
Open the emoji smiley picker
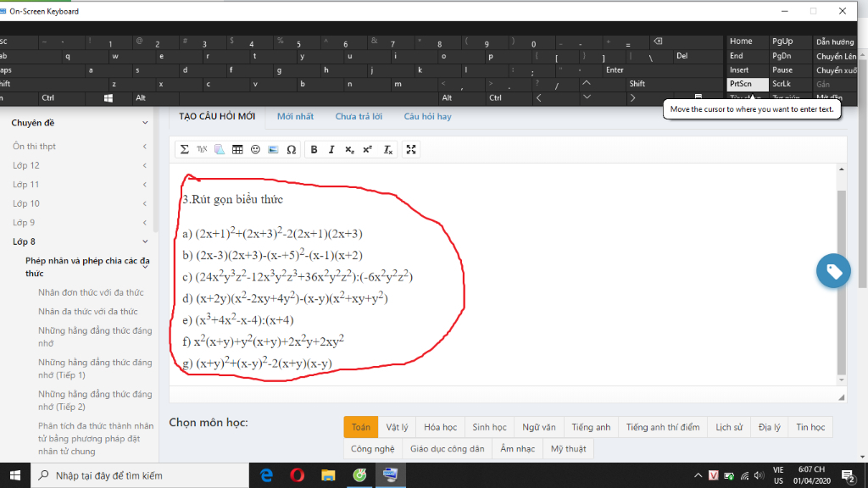coord(255,149)
